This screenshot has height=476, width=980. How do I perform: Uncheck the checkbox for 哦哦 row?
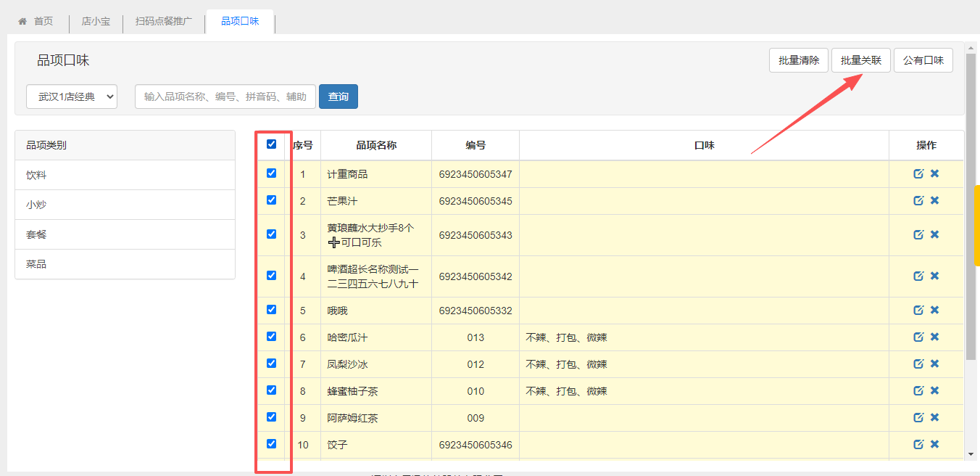point(272,309)
